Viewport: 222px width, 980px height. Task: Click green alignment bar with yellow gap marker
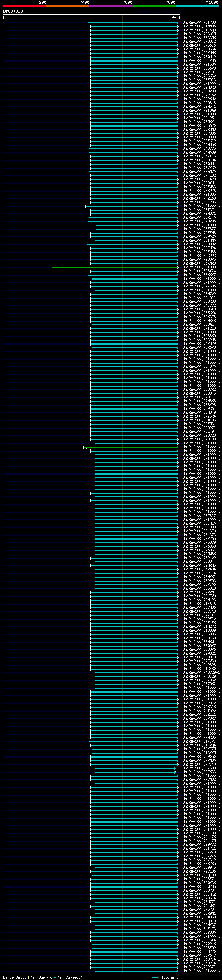pyautogui.click(x=130, y=447)
